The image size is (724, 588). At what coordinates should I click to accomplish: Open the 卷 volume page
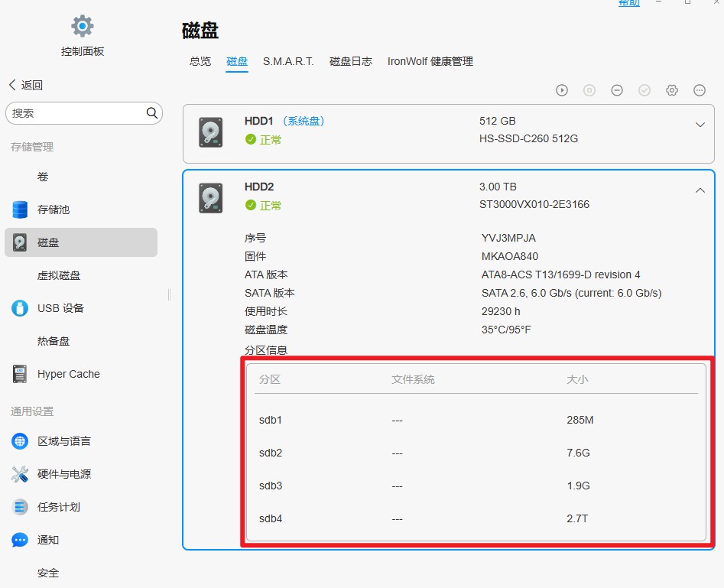point(43,177)
